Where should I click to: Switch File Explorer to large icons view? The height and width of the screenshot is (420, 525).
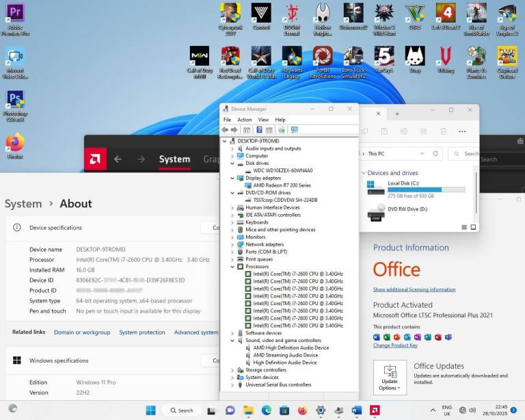click(x=473, y=227)
